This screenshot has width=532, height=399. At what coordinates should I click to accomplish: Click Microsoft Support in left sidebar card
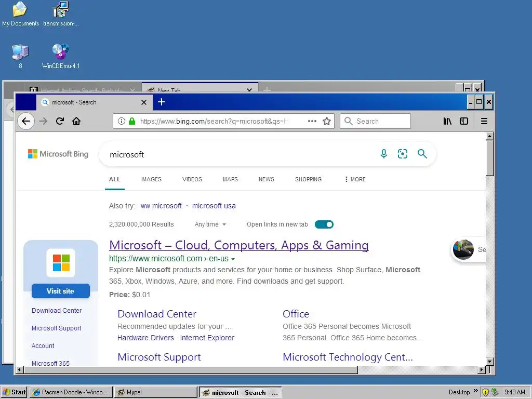(x=56, y=328)
